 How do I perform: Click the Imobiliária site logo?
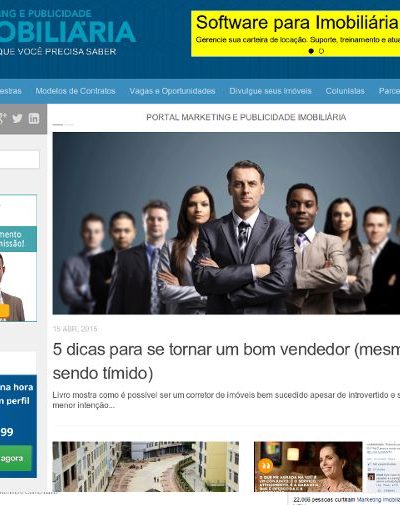(68, 33)
